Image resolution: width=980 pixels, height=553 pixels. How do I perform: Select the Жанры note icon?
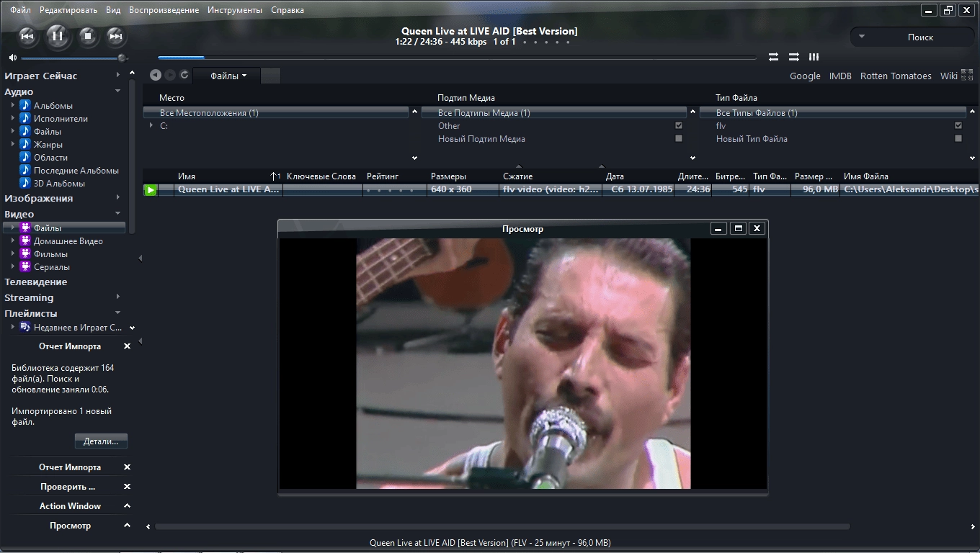tap(25, 145)
